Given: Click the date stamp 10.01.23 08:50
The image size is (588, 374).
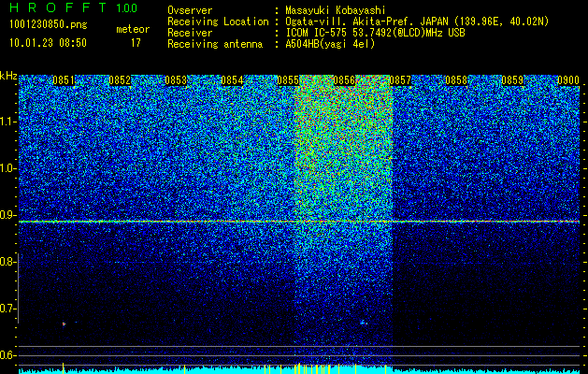Looking at the screenshot, I should [48, 43].
